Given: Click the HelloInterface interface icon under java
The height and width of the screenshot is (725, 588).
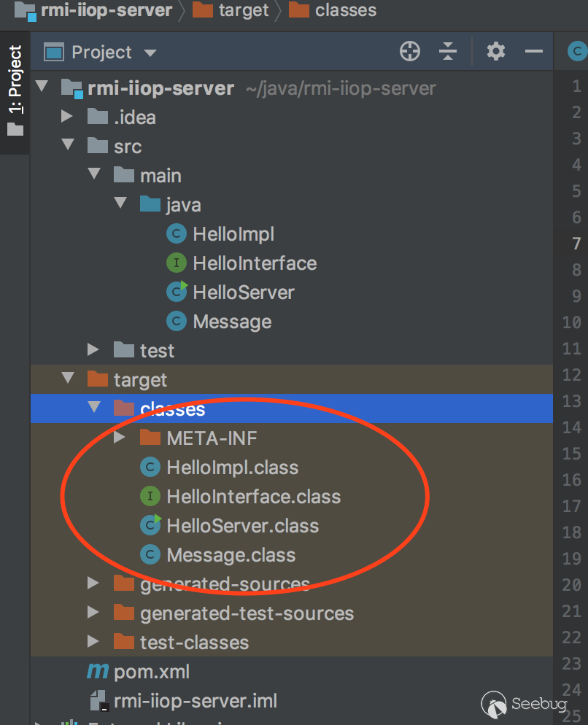Looking at the screenshot, I should [176, 263].
